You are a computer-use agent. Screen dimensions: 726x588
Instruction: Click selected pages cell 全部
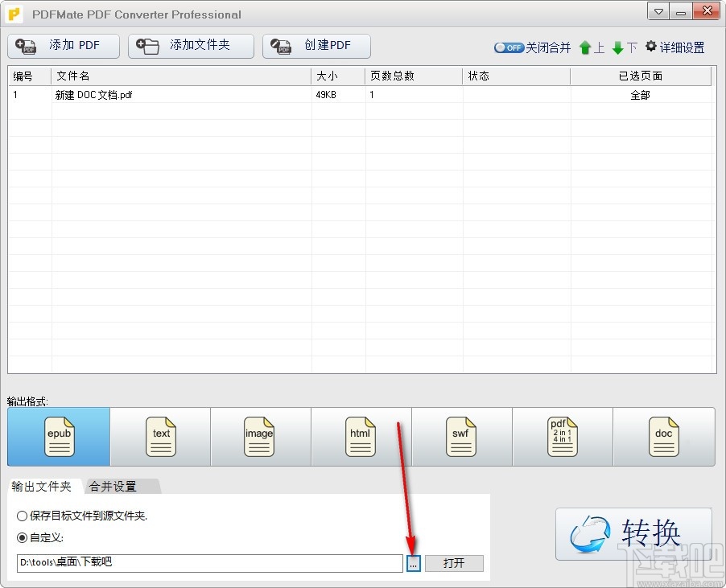[641, 95]
